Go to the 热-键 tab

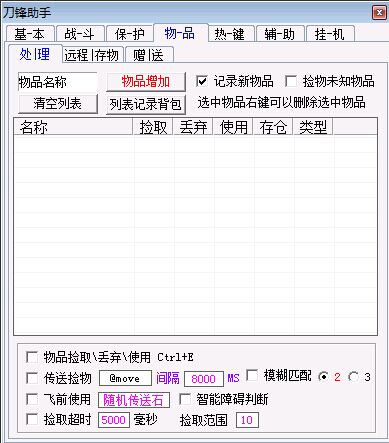[x=230, y=33]
